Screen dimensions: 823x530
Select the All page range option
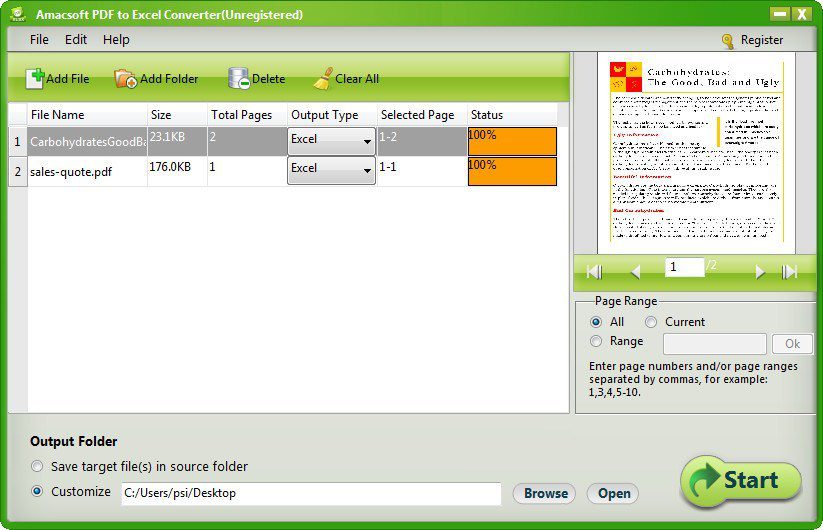pyautogui.click(x=596, y=322)
